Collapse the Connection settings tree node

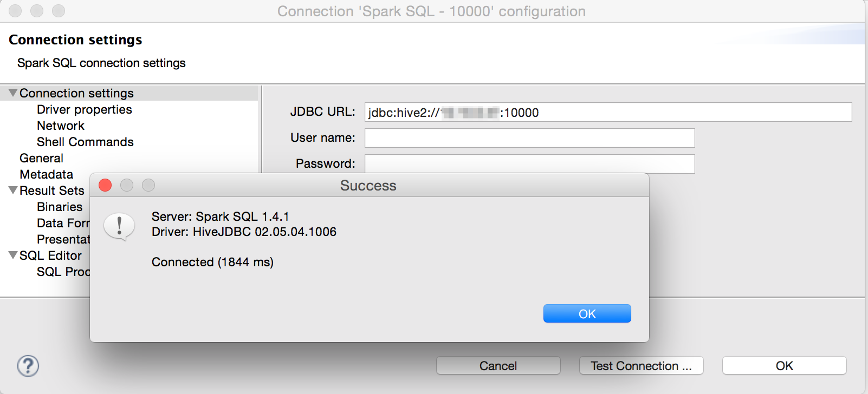(x=13, y=93)
